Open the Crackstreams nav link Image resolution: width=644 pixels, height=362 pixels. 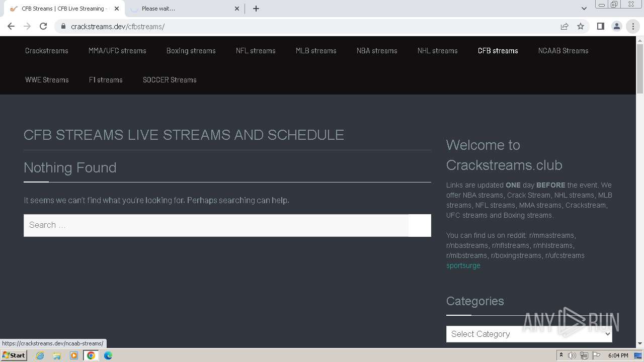[47, 51]
